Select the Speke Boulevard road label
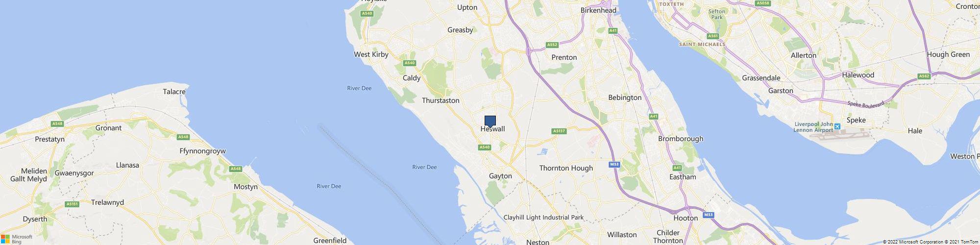This screenshot has width=980, height=245. tap(866, 105)
